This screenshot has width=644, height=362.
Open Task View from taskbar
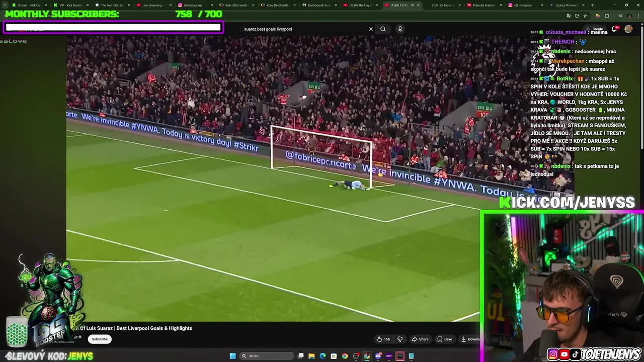tap(300, 356)
